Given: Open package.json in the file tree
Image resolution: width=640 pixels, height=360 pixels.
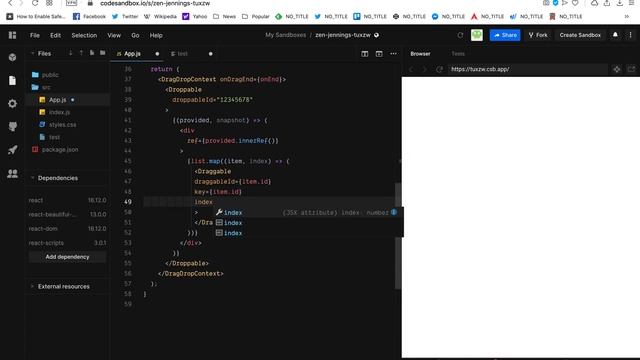Looking at the screenshot, I should tap(60, 149).
